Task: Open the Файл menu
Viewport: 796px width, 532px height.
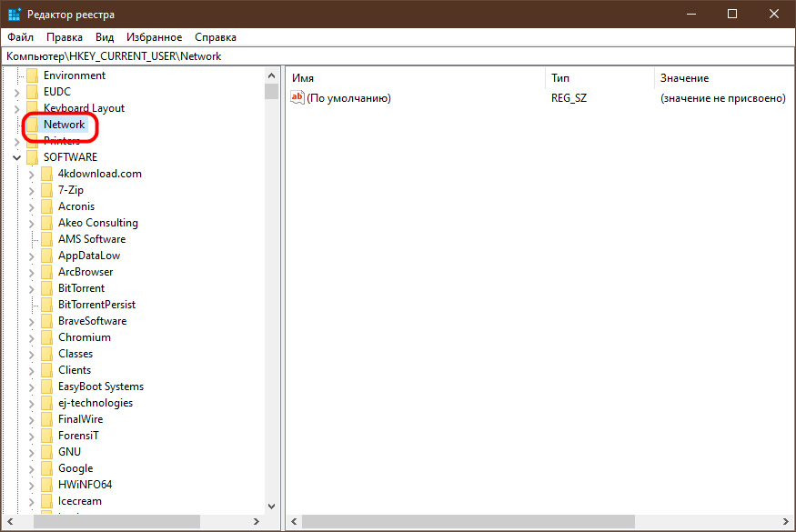Action: 20,37
